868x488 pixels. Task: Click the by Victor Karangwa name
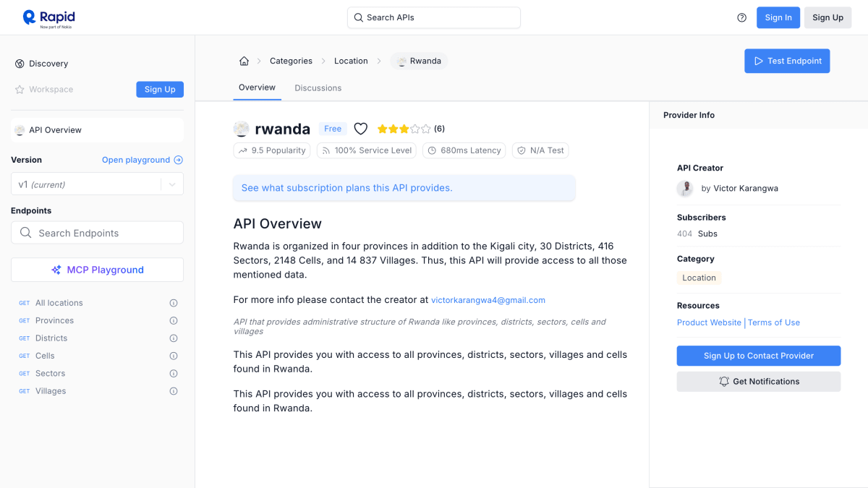point(740,189)
